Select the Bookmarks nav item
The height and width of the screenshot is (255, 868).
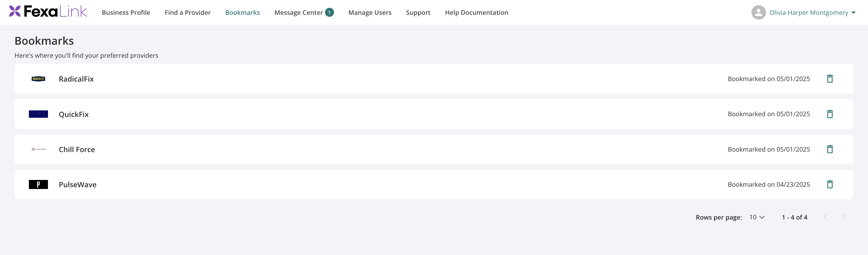pyautogui.click(x=242, y=13)
